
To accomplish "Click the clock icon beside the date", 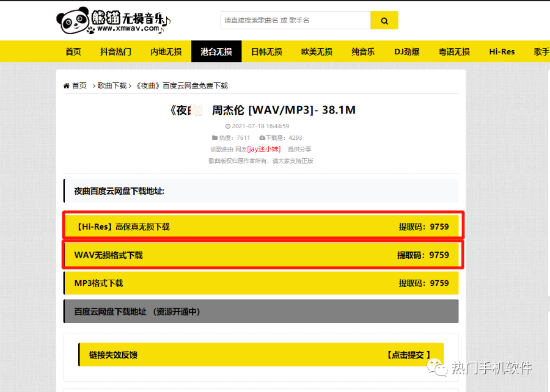I will [x=228, y=126].
